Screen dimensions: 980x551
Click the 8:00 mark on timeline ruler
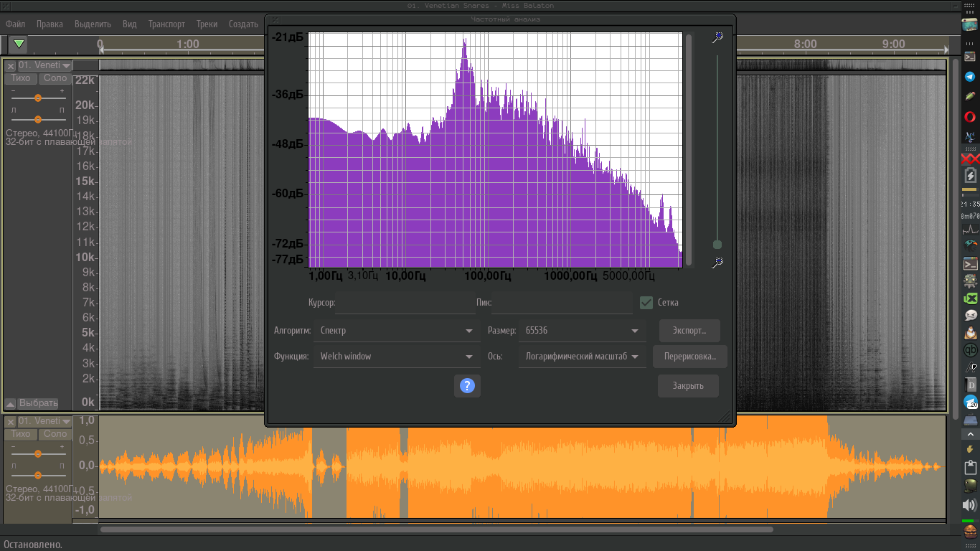pyautogui.click(x=805, y=44)
